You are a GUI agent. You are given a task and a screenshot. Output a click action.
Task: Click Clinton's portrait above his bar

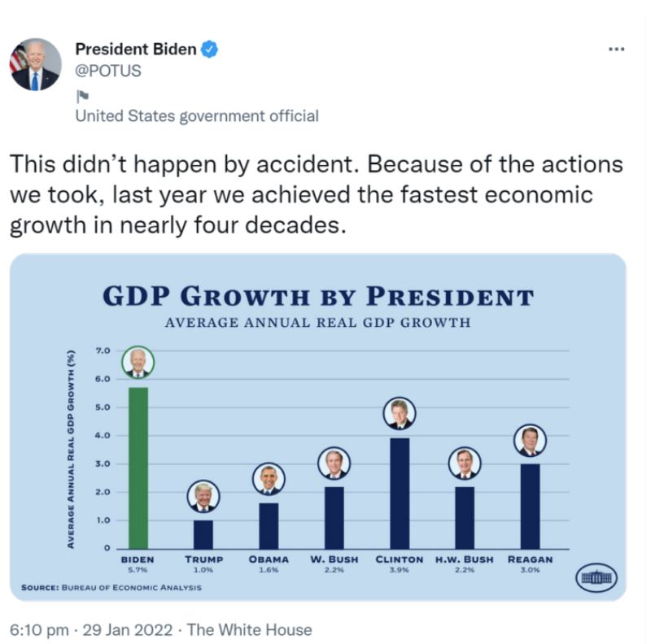click(400, 413)
